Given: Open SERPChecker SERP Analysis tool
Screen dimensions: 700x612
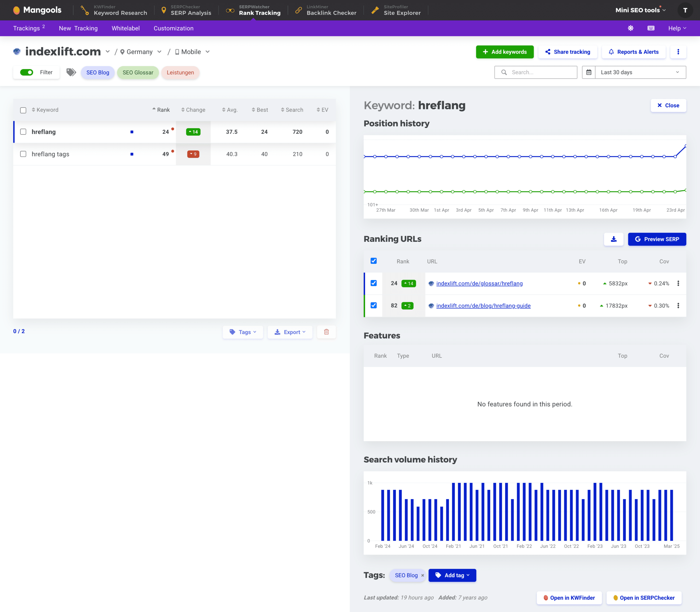Looking at the screenshot, I should coord(186,10).
